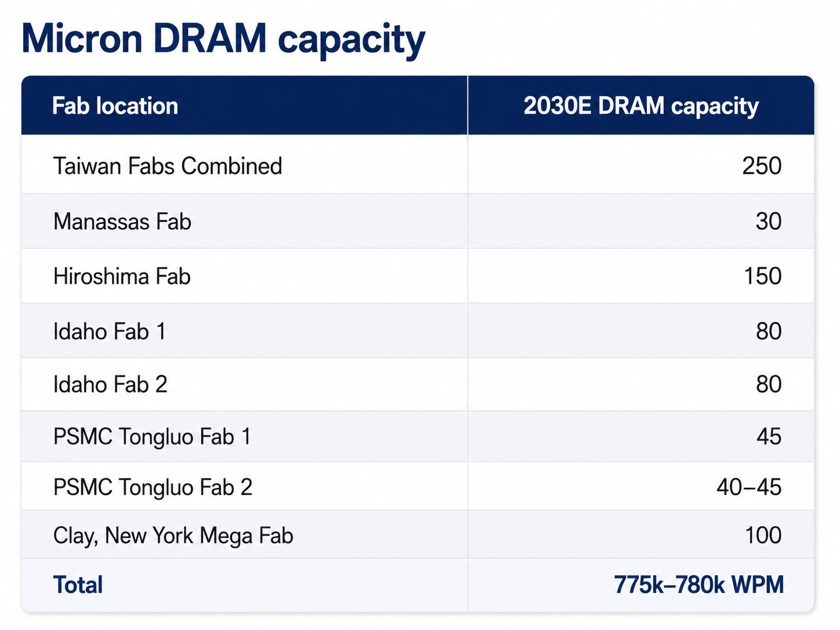840x630 pixels.
Task: Select the 2030E DRAM capacity header
Action: pos(641,106)
